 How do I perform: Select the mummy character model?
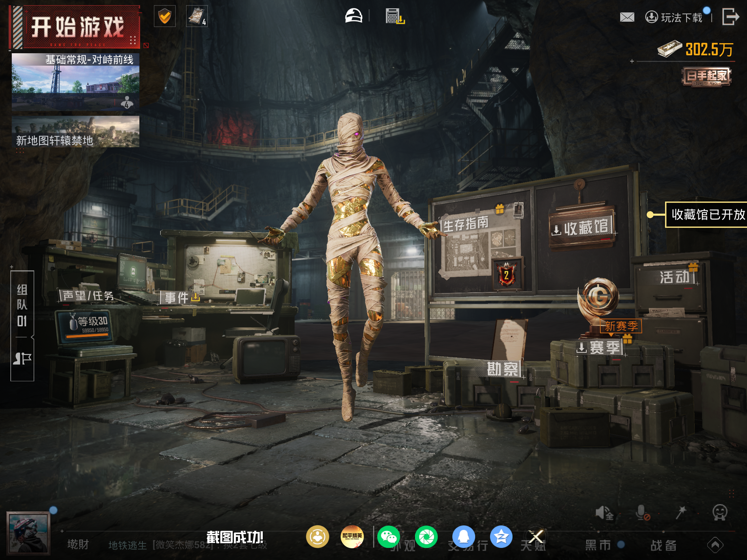tap(353, 266)
